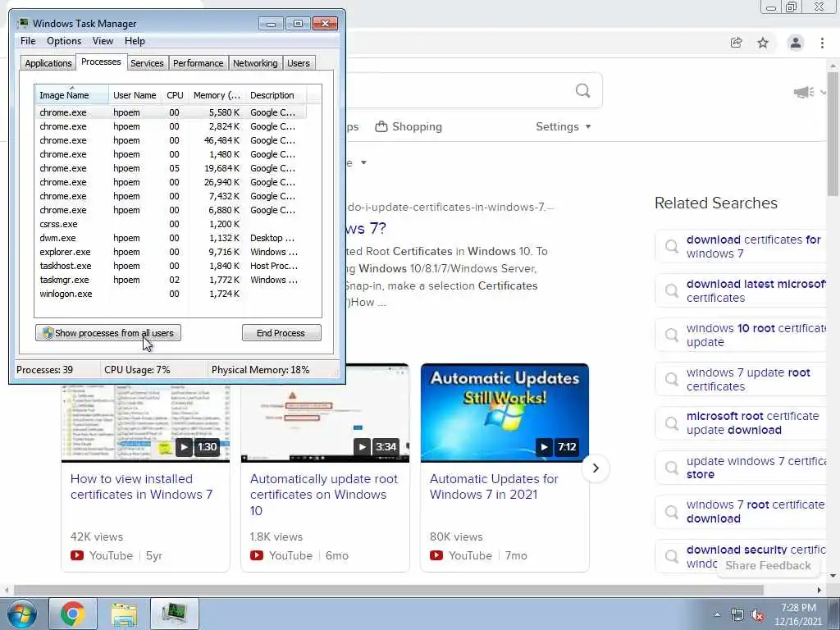This screenshot has width=840, height=630.
Task: Switch to the Performance tab
Action: [199, 63]
